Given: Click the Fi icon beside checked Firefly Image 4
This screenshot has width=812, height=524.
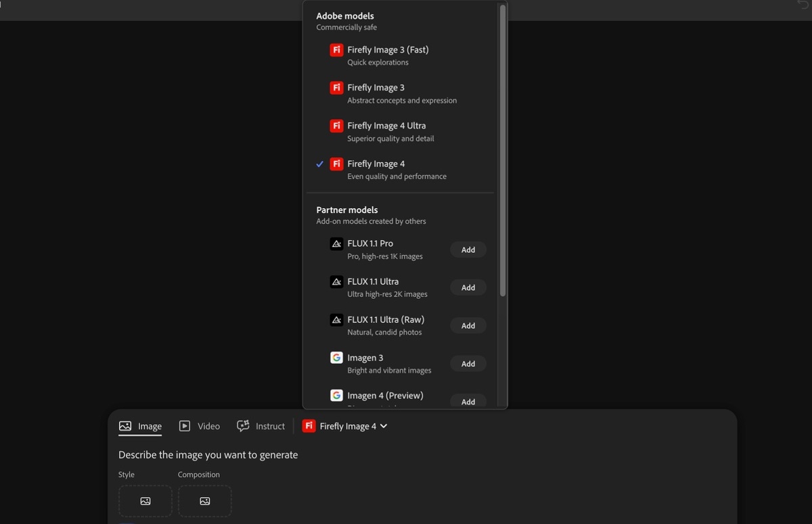Looking at the screenshot, I should [336, 164].
